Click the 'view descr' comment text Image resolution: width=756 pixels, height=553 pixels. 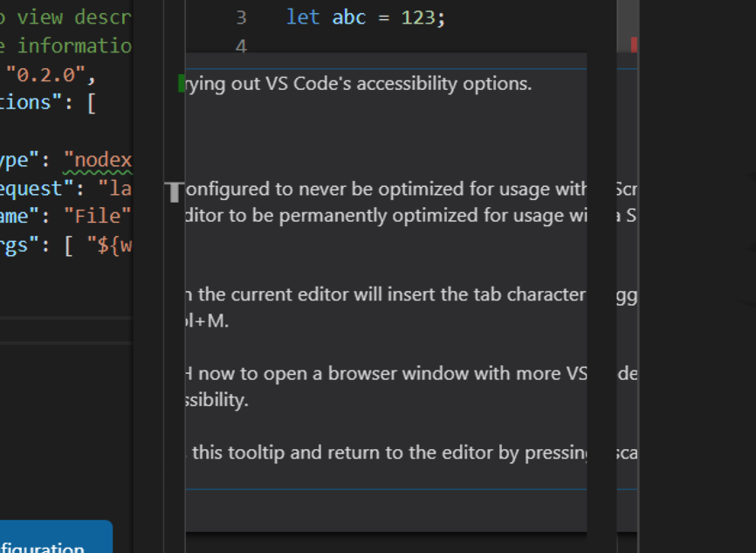click(x=75, y=17)
